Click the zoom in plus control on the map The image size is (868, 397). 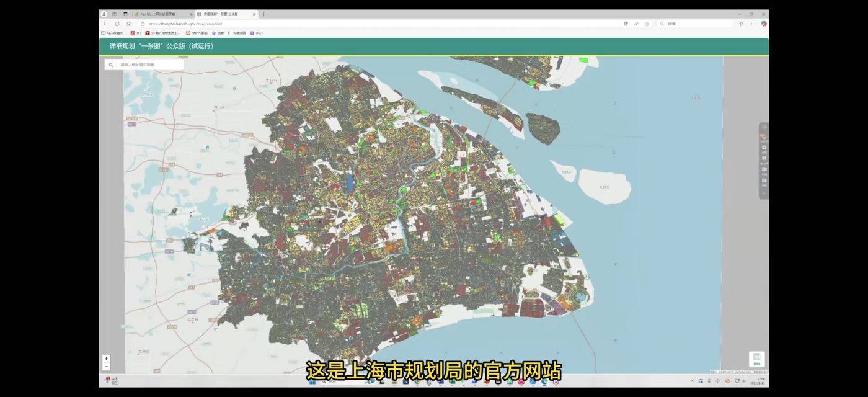tap(106, 358)
